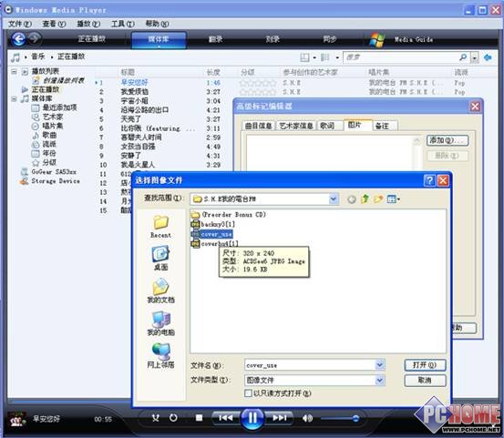This screenshot has width=504, height=438.
Task: Go up one folder level
Action: (365, 199)
